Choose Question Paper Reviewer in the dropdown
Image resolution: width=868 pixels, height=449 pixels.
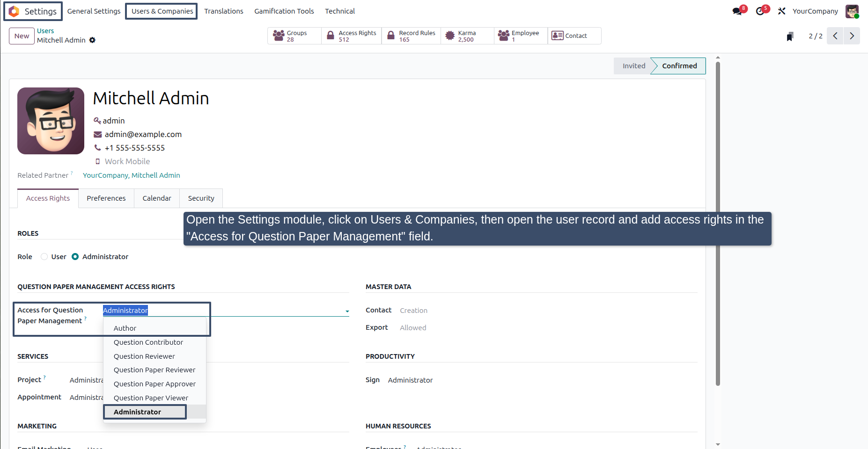(x=154, y=370)
